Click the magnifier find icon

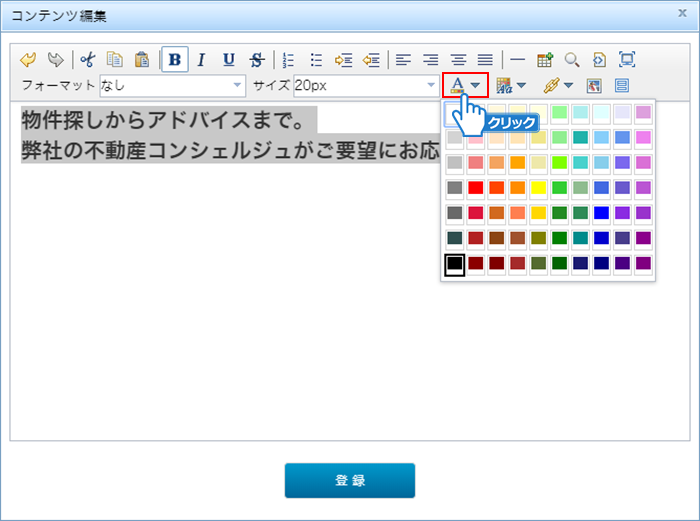[x=572, y=60]
